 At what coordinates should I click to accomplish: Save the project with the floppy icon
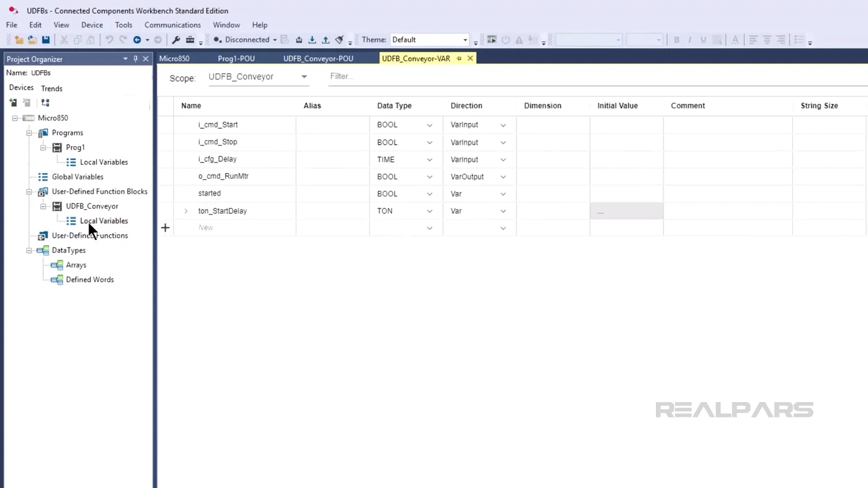(46, 40)
